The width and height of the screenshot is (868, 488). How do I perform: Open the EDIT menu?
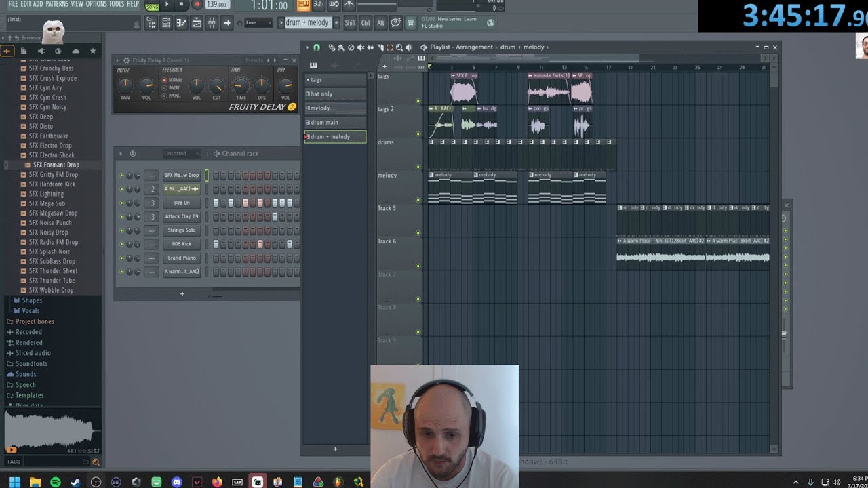(x=26, y=4)
